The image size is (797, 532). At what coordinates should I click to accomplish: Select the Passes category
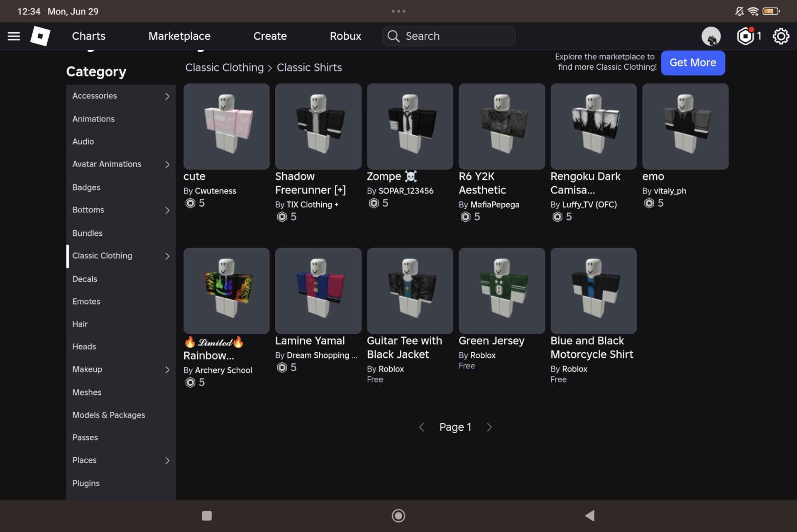(x=121, y=437)
